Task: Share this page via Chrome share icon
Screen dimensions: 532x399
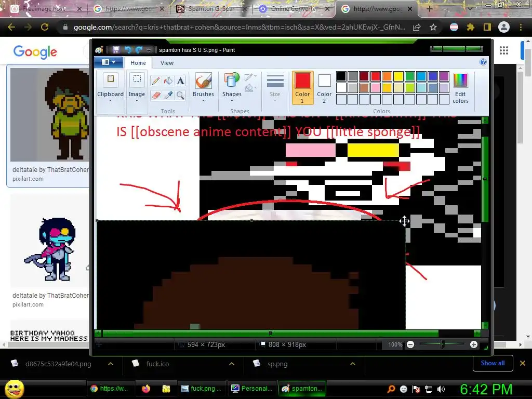Action: [x=417, y=27]
